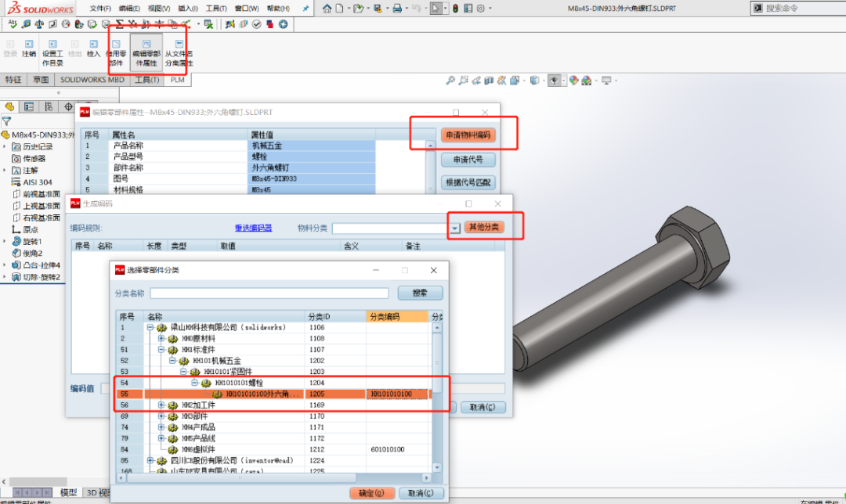
Task: Open the FeatureManager design tree tab icon
Action: click(x=9, y=106)
